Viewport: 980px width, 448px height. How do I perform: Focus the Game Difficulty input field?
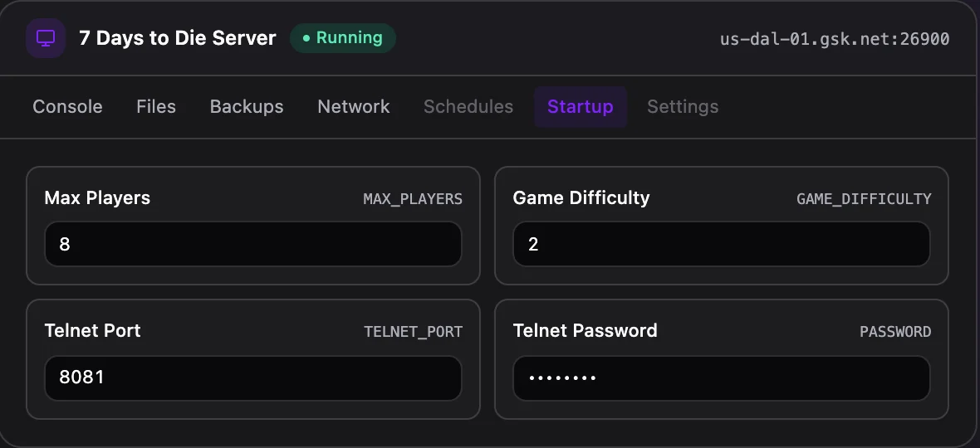(x=721, y=244)
